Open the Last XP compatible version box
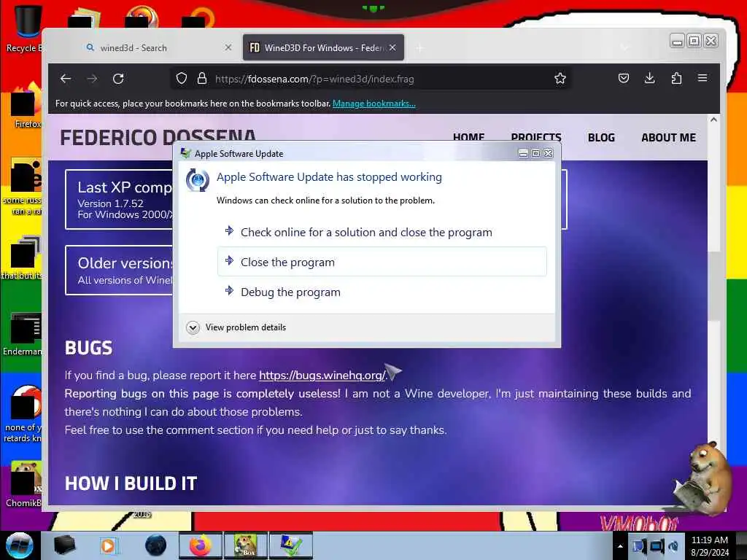The image size is (747, 560). tap(119, 200)
